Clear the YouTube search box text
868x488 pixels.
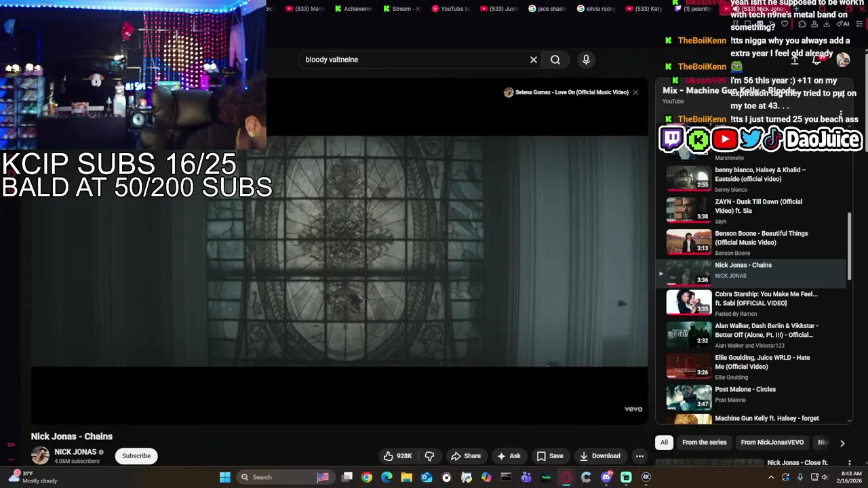pyautogui.click(x=534, y=60)
